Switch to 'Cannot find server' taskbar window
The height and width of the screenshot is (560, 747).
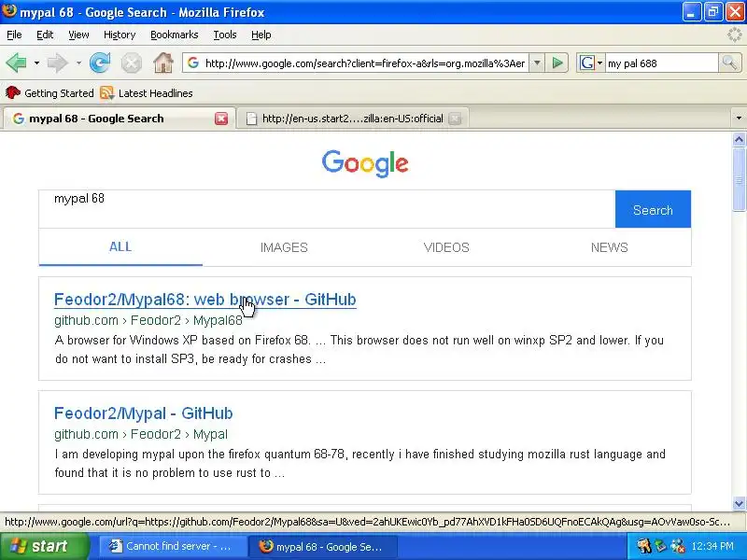[x=172, y=546]
